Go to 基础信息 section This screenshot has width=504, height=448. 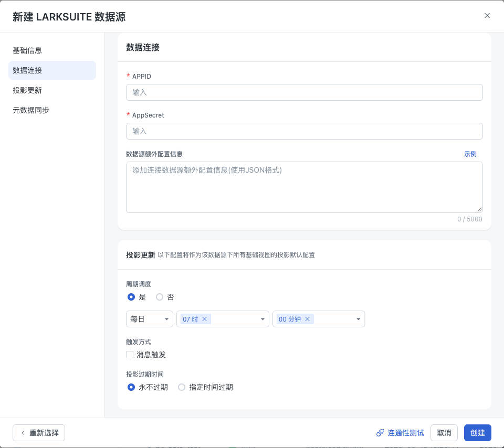(x=52, y=50)
